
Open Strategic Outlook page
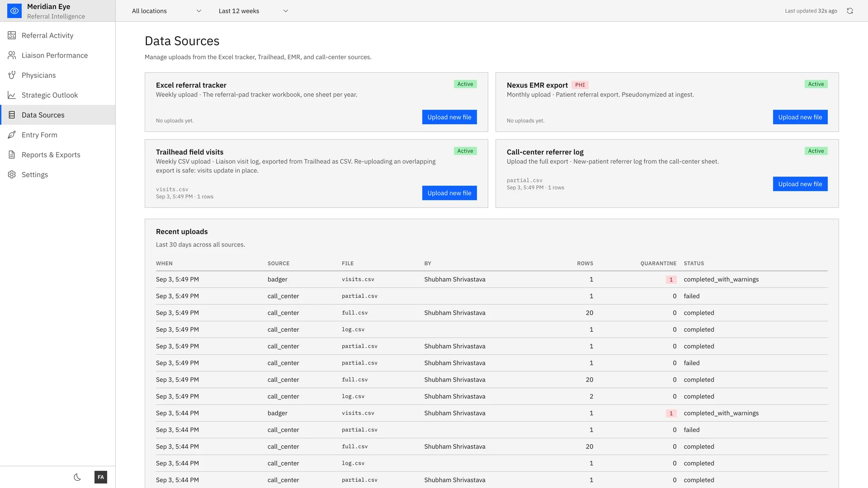pyautogui.click(x=58, y=95)
